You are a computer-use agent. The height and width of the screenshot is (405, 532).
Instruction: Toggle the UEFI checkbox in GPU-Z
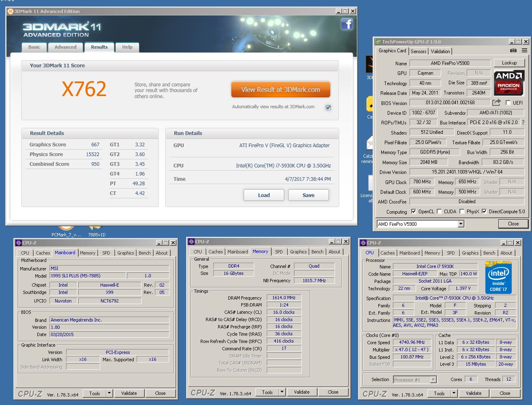[508, 103]
